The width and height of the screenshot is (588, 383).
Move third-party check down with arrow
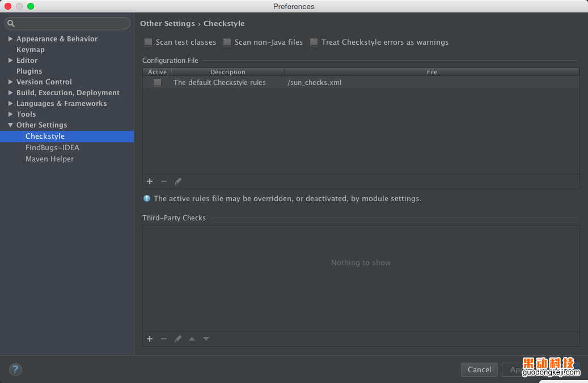206,339
